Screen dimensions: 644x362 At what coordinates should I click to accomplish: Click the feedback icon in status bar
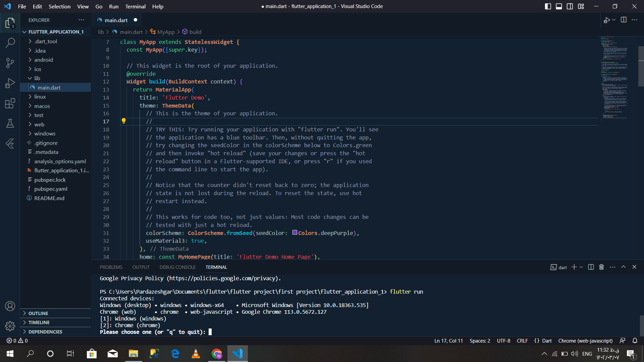point(623,341)
